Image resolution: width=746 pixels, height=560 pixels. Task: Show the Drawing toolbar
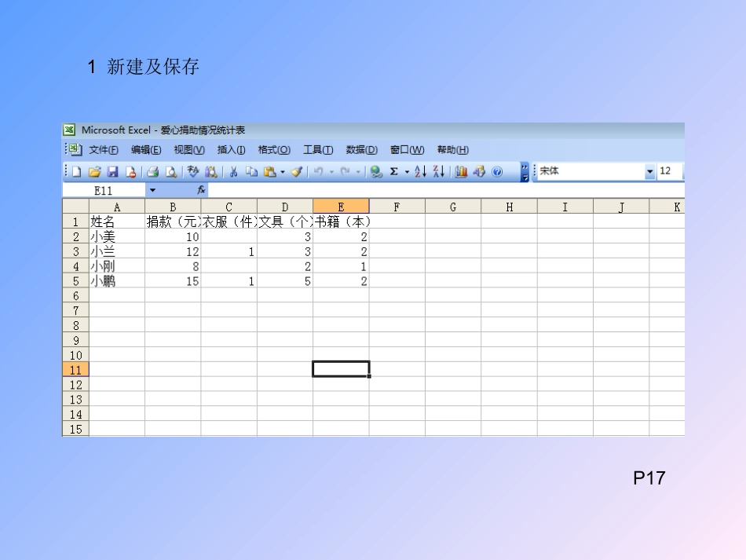479,172
